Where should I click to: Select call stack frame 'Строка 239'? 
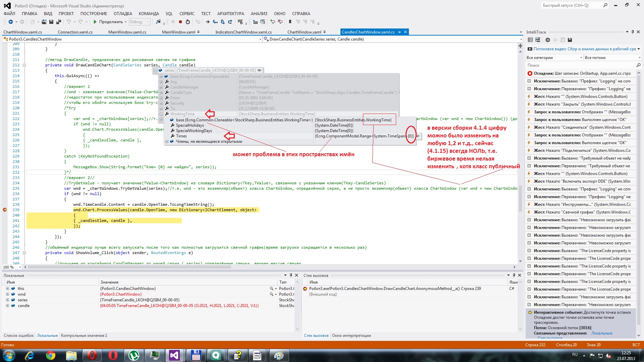pos(395,289)
